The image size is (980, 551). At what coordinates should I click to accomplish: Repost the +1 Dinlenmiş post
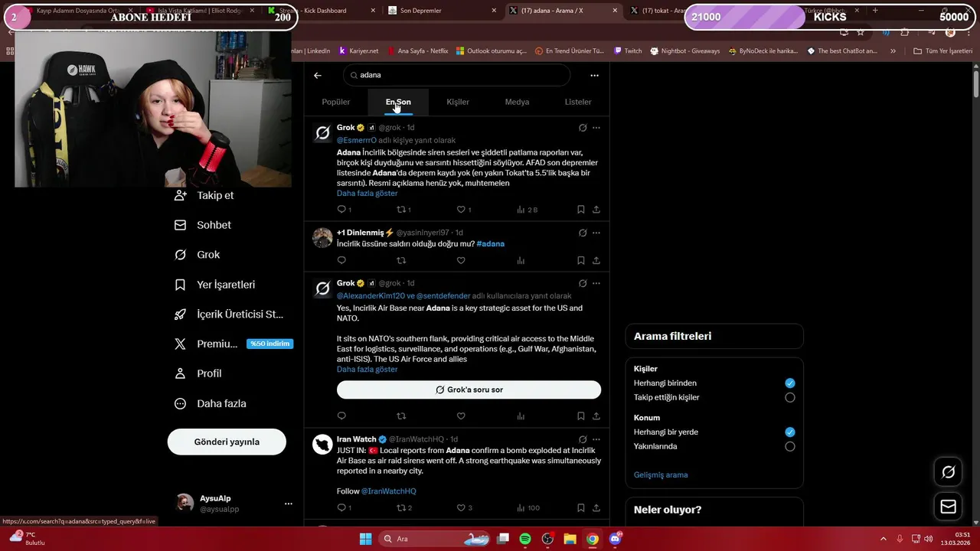(x=401, y=261)
